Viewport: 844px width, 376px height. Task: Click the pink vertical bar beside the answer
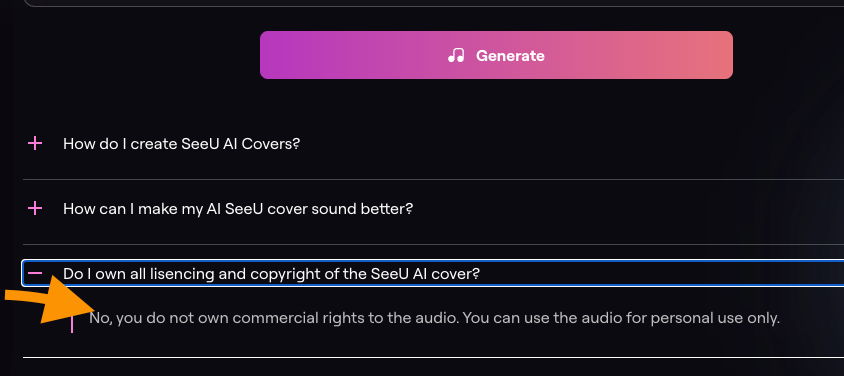click(x=72, y=322)
